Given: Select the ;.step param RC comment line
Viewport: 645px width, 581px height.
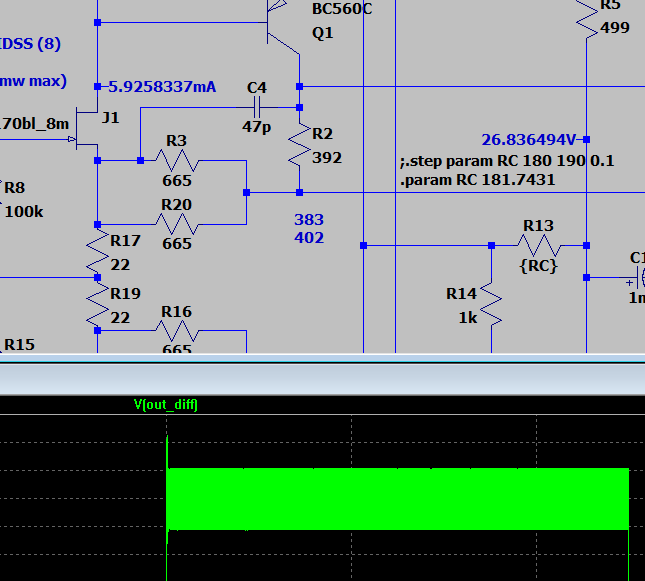Looking at the screenshot, I should coord(507,161).
